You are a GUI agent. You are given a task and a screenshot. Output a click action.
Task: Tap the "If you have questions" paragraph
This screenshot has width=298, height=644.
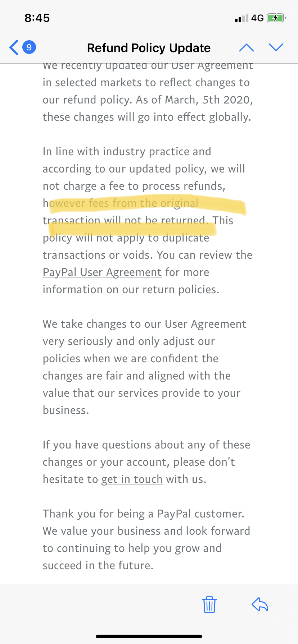146,462
